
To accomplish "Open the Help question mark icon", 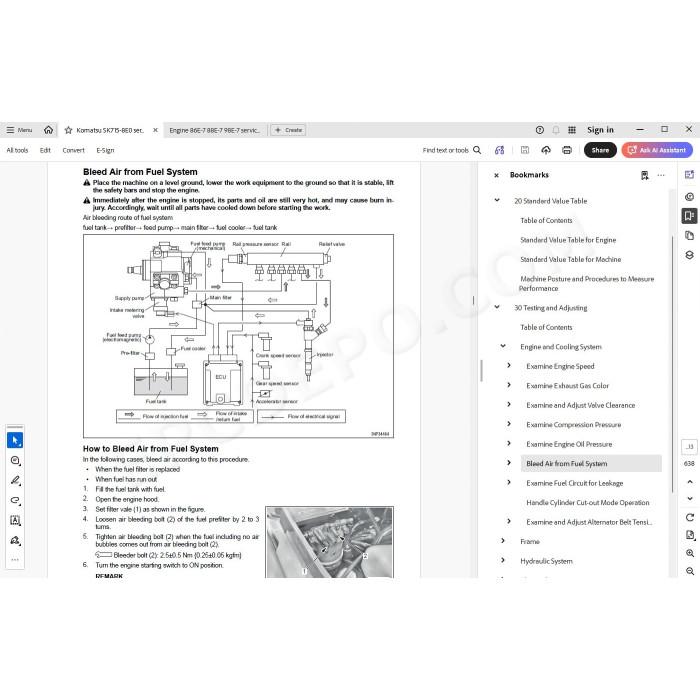I will pyautogui.click(x=539, y=130).
